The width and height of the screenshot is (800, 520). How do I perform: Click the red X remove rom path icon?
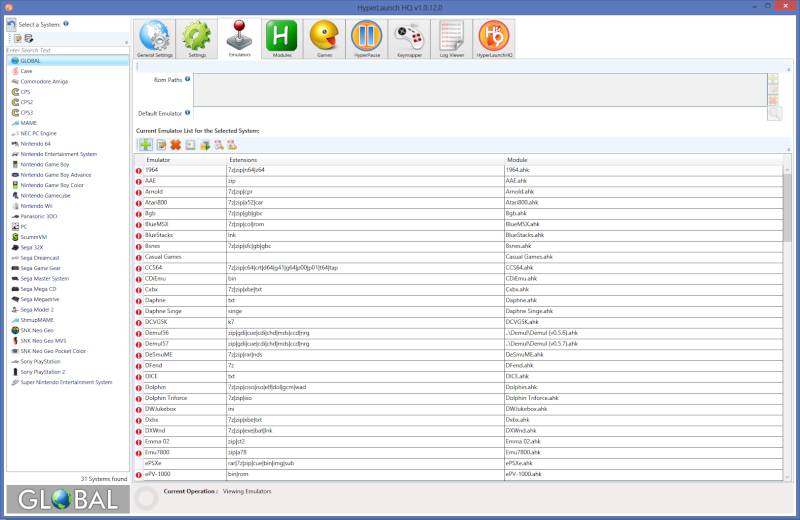tap(773, 101)
